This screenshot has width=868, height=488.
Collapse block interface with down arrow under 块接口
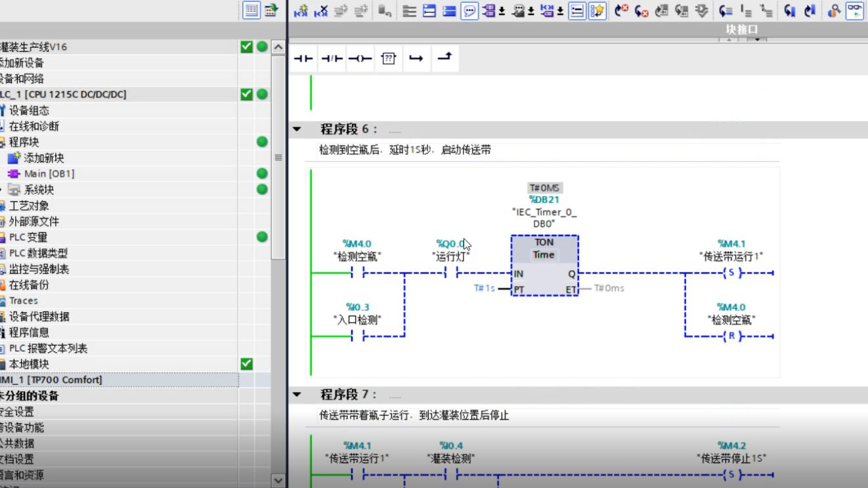point(758,40)
